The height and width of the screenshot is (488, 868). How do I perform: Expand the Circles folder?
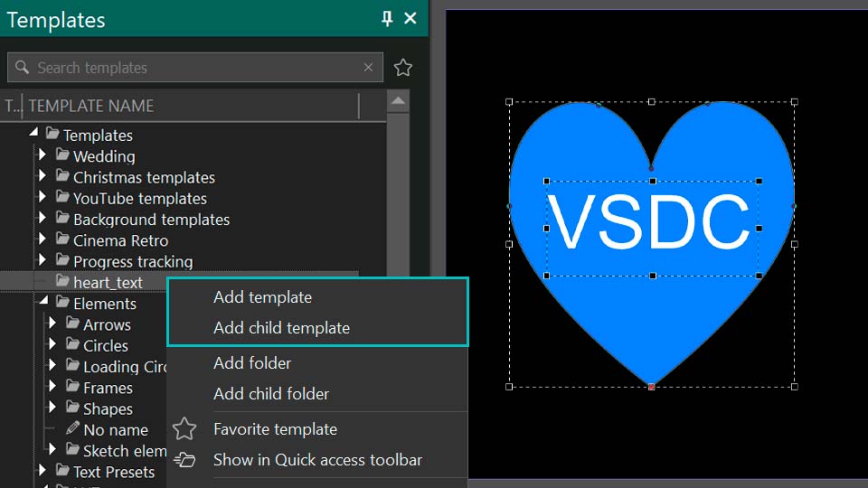(x=52, y=344)
